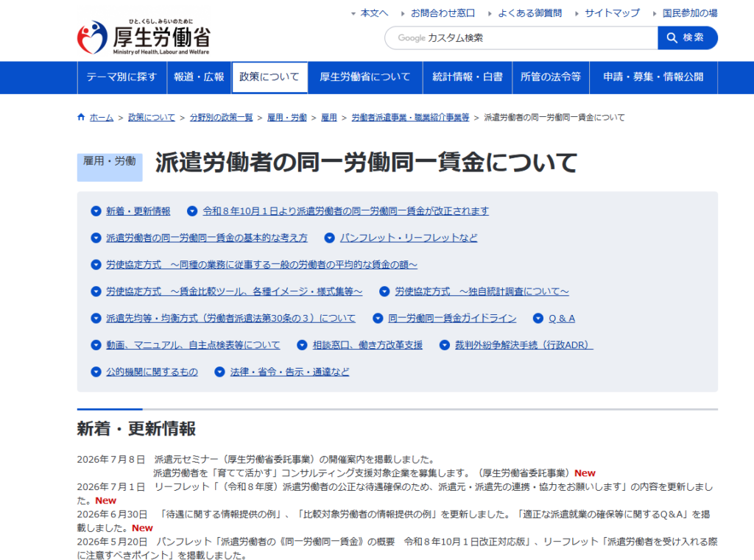
Task: Open 裁判外紛争解決手続（行政ADR）link
Action: coord(524,345)
